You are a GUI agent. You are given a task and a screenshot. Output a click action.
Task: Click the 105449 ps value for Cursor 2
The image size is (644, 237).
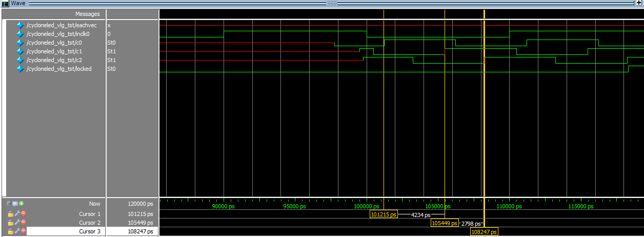(140, 223)
